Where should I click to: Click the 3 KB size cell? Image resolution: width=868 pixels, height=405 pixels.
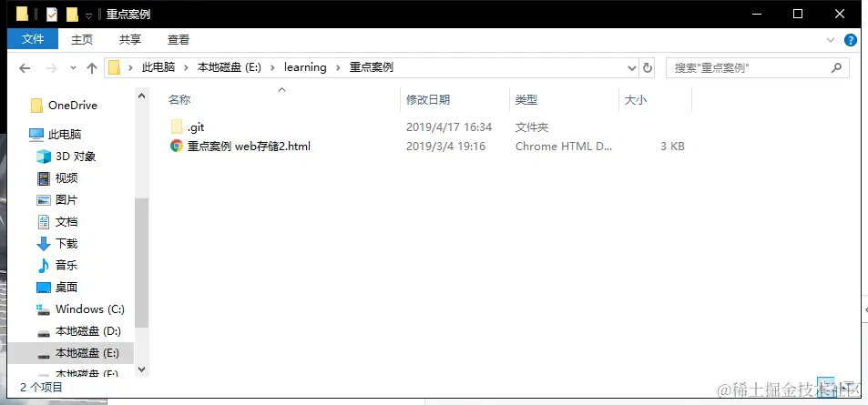point(672,146)
